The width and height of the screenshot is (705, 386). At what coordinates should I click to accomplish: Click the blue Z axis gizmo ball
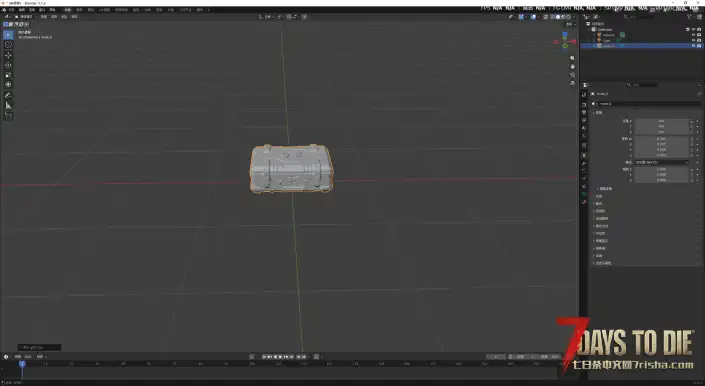tap(565, 34)
